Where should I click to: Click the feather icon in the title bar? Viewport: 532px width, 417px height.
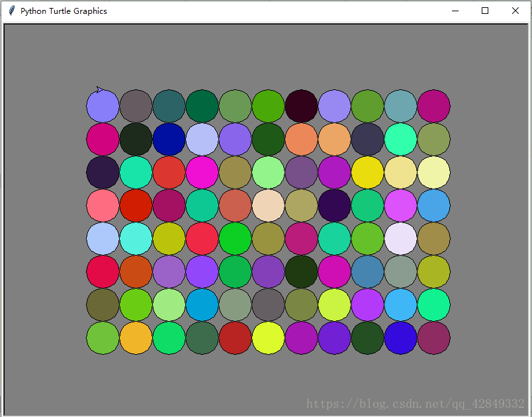(12, 11)
